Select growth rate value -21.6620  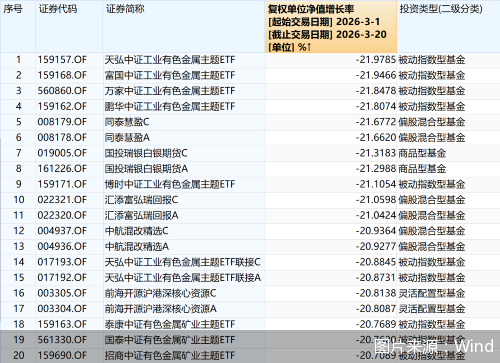(x=376, y=138)
